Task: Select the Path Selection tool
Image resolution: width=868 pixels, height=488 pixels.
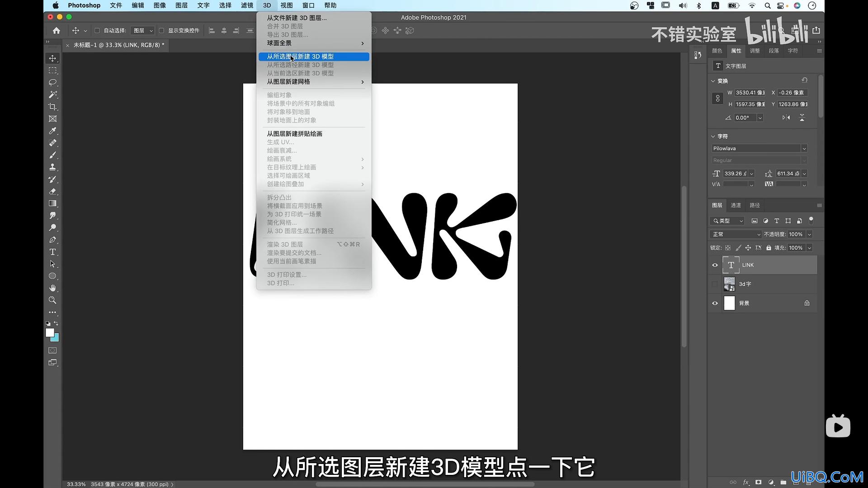Action: 52,264
